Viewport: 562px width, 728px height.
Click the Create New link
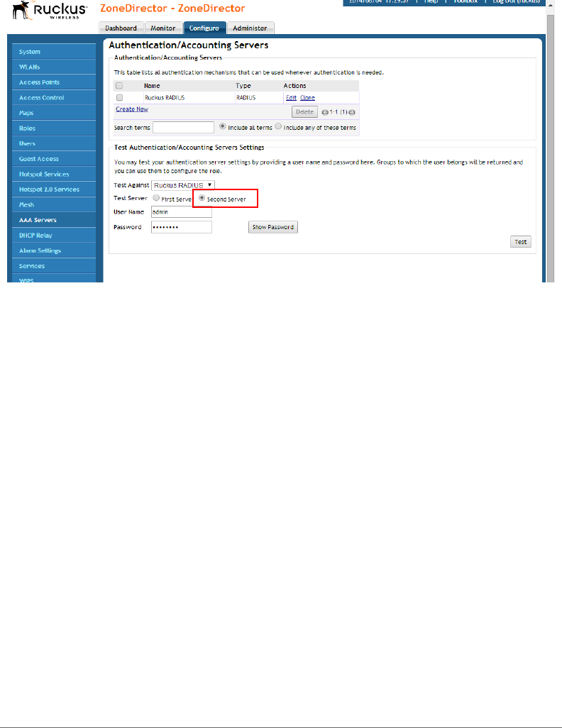(132, 109)
